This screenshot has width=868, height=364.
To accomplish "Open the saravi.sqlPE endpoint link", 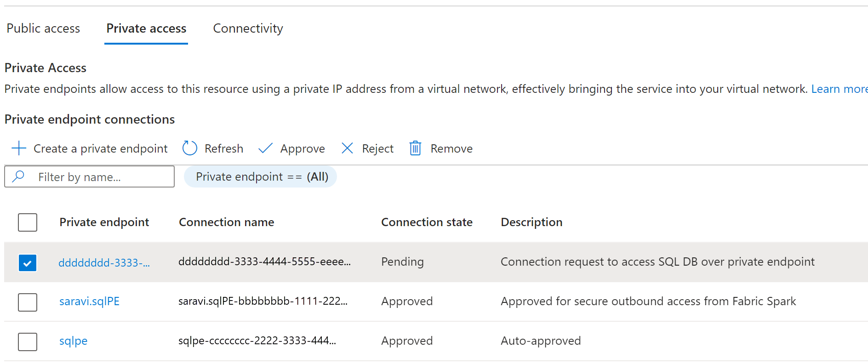I will pyautogui.click(x=89, y=301).
